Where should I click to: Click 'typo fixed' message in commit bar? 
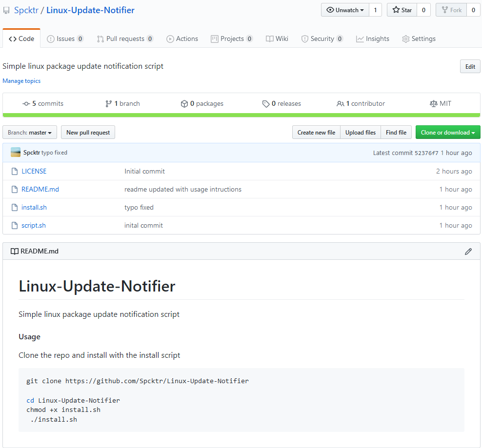(x=55, y=153)
